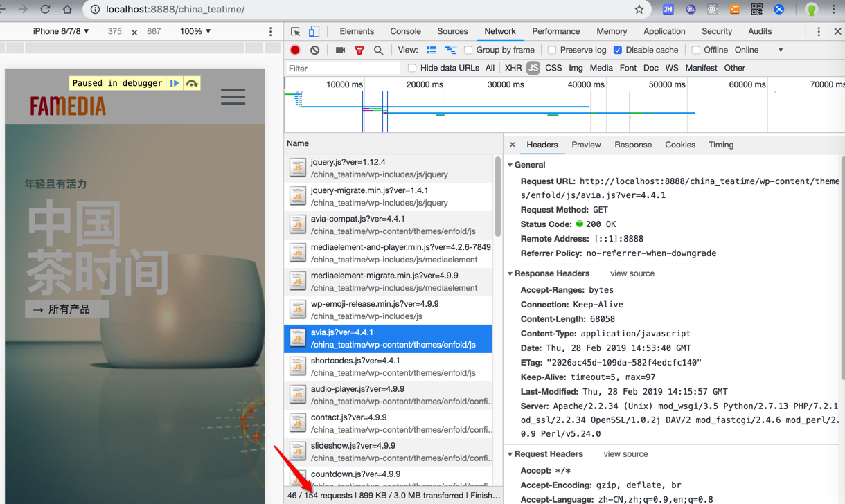Image resolution: width=845 pixels, height=504 pixels.
Task: Capture screenshots with the camera icon
Action: (340, 50)
